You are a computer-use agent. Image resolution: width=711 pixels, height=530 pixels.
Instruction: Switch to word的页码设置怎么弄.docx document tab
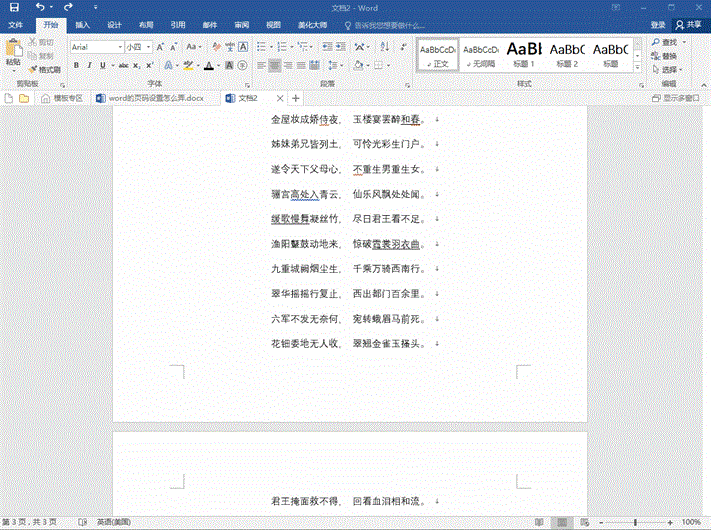point(153,98)
